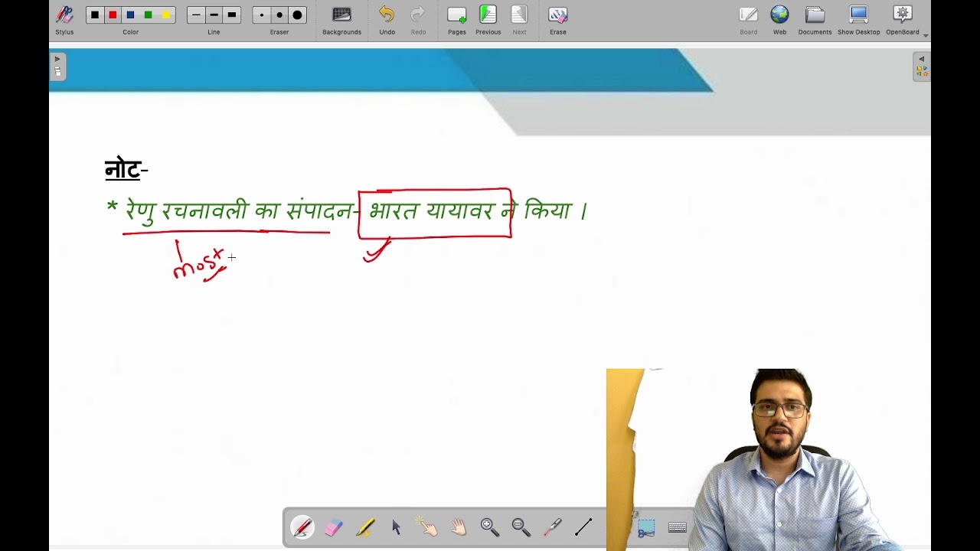Go to the Previous page

488,20
